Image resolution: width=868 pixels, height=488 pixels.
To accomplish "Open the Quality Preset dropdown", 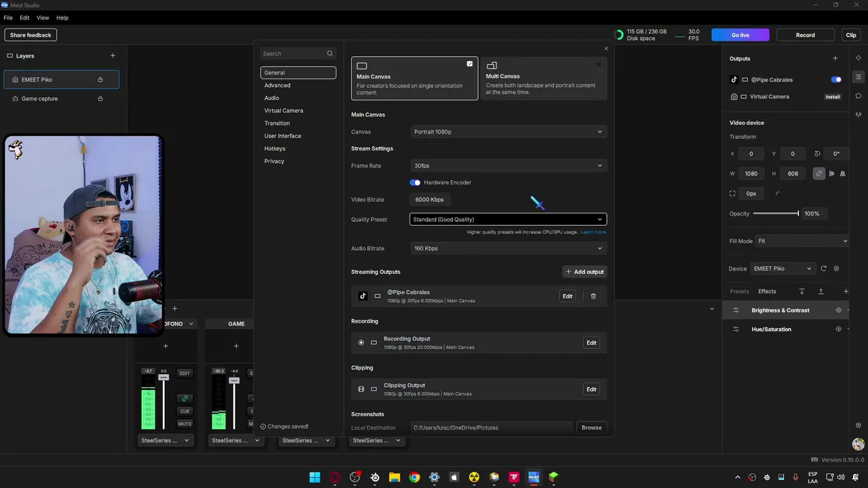I will click(508, 220).
